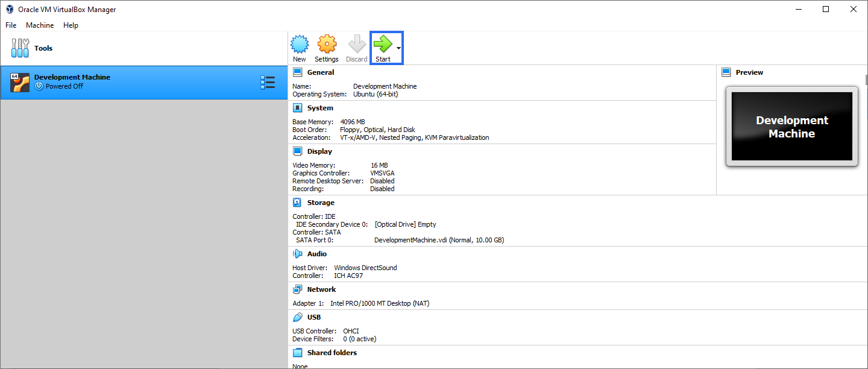Click 'Intel PRO/1000 MT Desktop (NAT)' adapter

[380, 303]
